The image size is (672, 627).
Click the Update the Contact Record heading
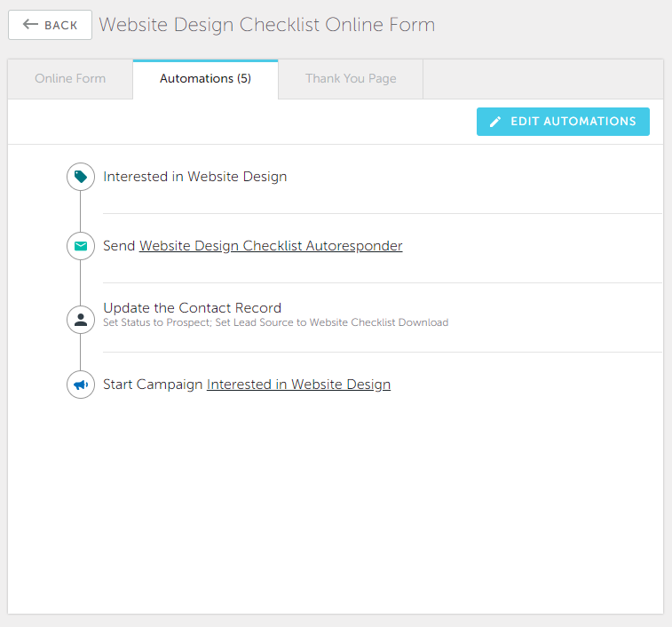(193, 308)
